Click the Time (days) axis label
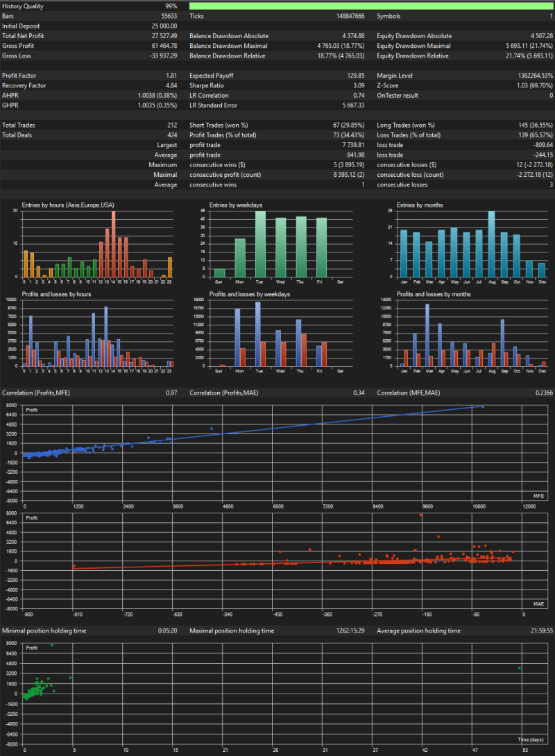The height and width of the screenshot is (756, 555). click(x=531, y=739)
